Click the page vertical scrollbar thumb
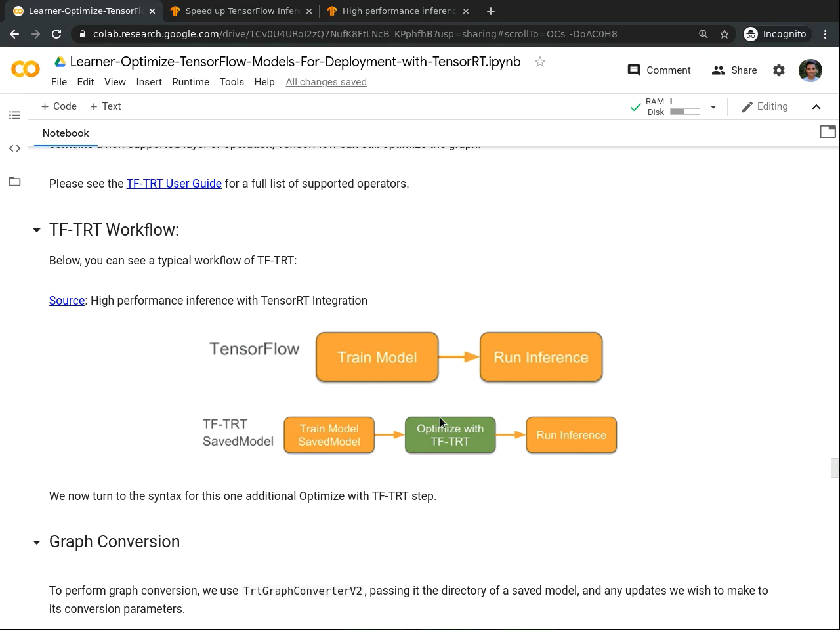 coord(835,468)
